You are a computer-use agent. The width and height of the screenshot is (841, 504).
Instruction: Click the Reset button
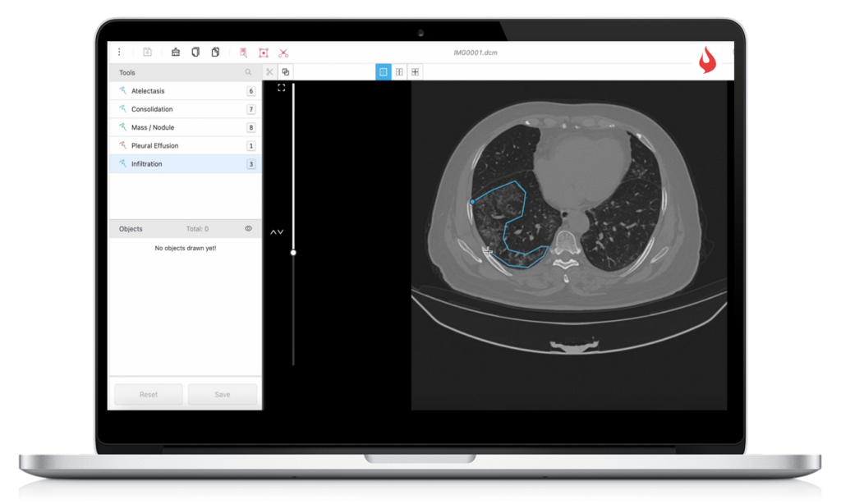148,394
